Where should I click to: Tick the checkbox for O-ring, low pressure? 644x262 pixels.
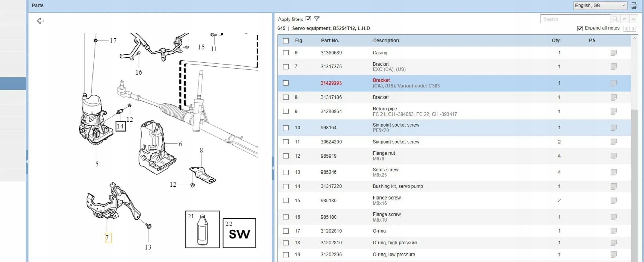[x=286, y=255]
